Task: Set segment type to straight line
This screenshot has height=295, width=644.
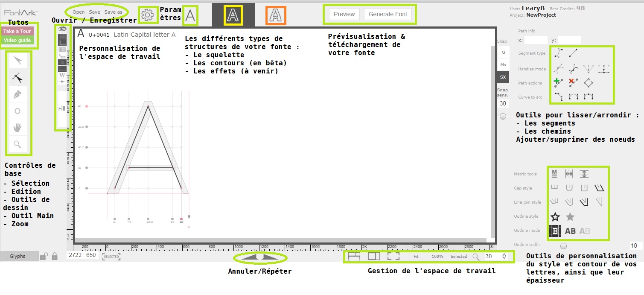Action: [x=574, y=53]
